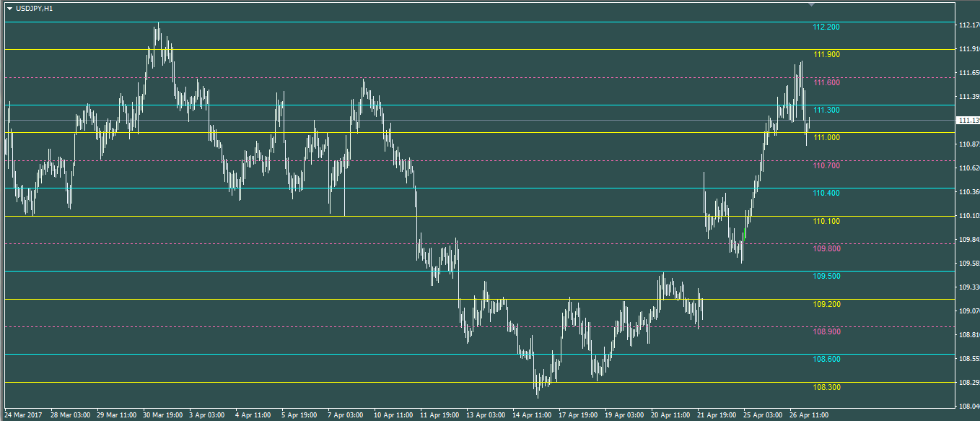The image size is (980, 421).
Task: Click the cyan 108.600 level label
Action: pyautogui.click(x=826, y=360)
